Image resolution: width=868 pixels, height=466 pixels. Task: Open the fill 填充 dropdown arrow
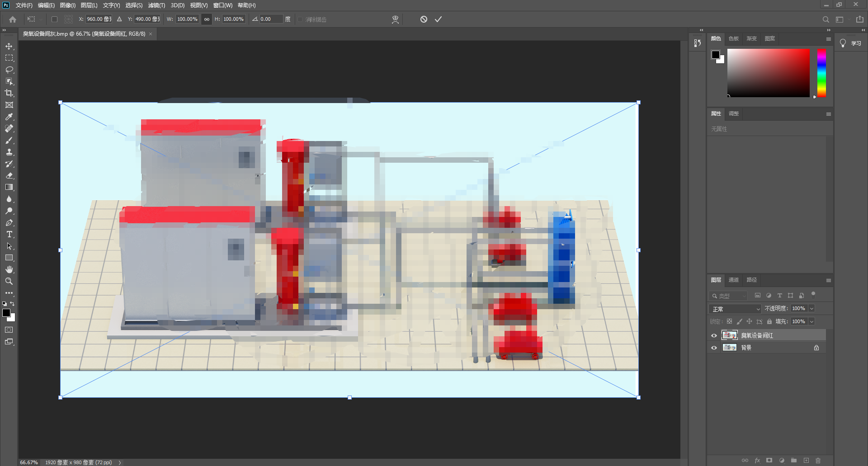[811, 321]
